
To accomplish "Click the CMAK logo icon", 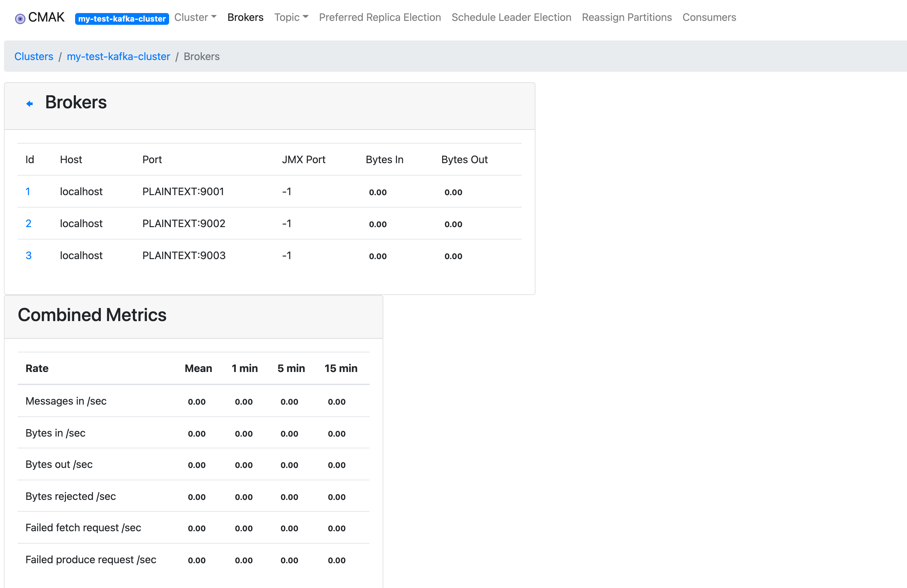I will (x=20, y=18).
